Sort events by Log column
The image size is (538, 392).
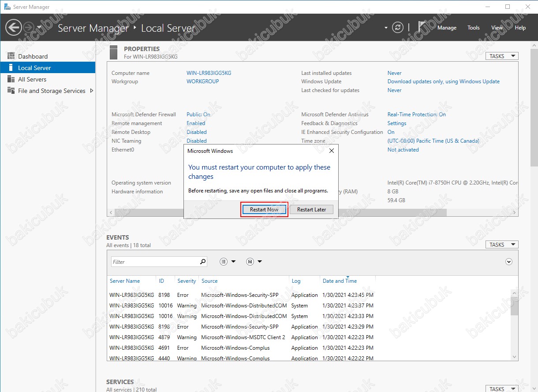point(296,281)
